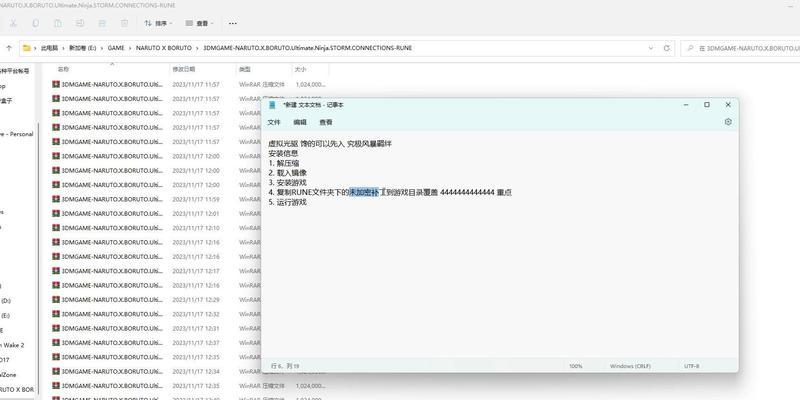Expand the chevron after GAME in breadcrumb
This screenshot has width=800, height=400.
[130, 48]
